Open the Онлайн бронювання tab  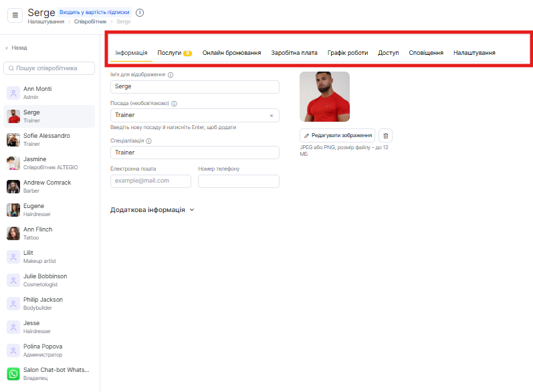(231, 53)
